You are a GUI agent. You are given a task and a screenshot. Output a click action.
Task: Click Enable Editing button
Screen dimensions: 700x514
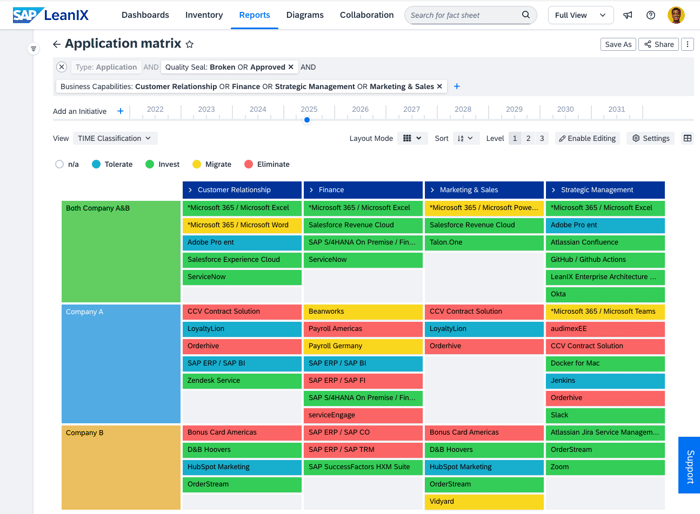[587, 138]
